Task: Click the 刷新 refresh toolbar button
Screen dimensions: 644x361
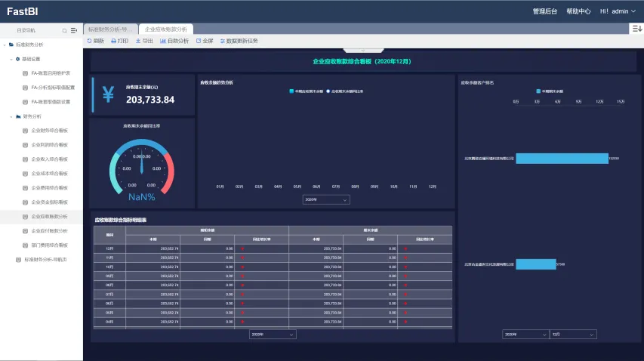Action: [95, 41]
